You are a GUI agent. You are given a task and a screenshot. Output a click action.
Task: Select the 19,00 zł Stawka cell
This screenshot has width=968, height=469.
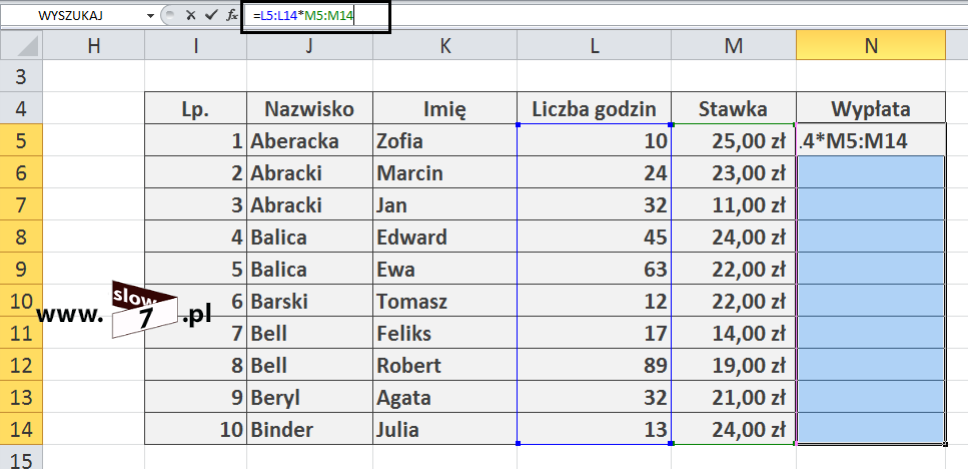[x=733, y=365]
